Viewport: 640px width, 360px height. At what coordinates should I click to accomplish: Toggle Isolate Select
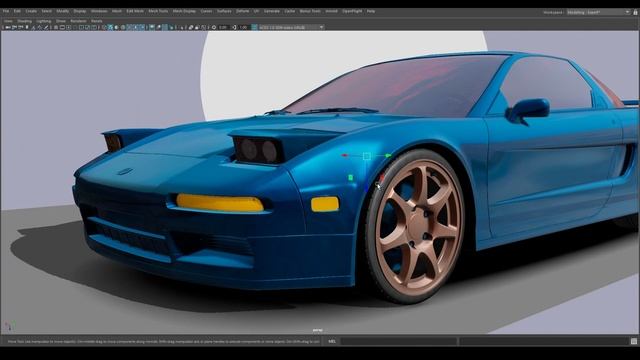[182, 27]
